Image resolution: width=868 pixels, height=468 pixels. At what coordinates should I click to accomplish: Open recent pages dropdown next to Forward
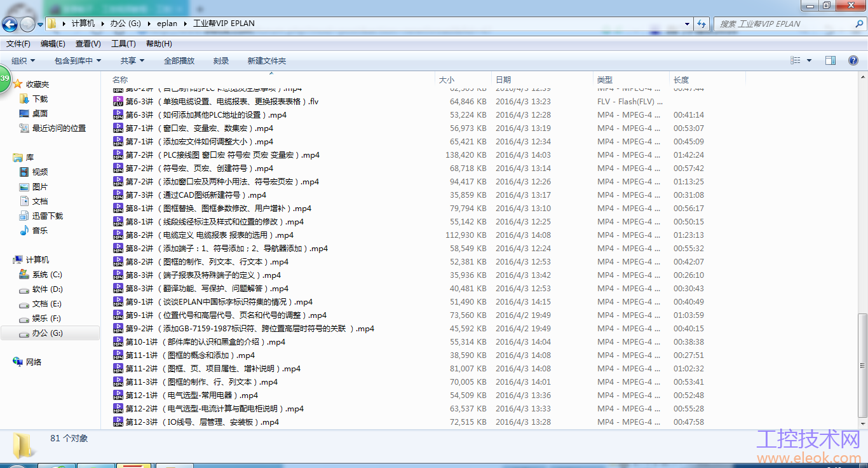41,24
